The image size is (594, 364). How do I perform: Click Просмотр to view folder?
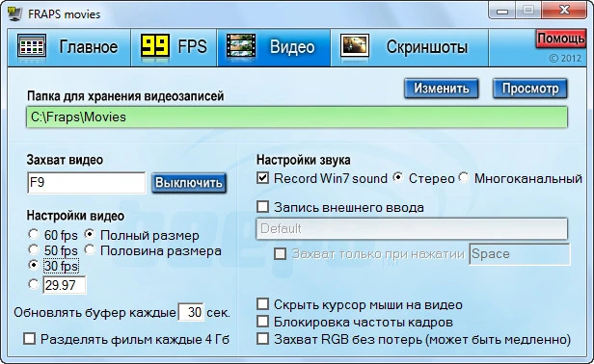pos(530,89)
